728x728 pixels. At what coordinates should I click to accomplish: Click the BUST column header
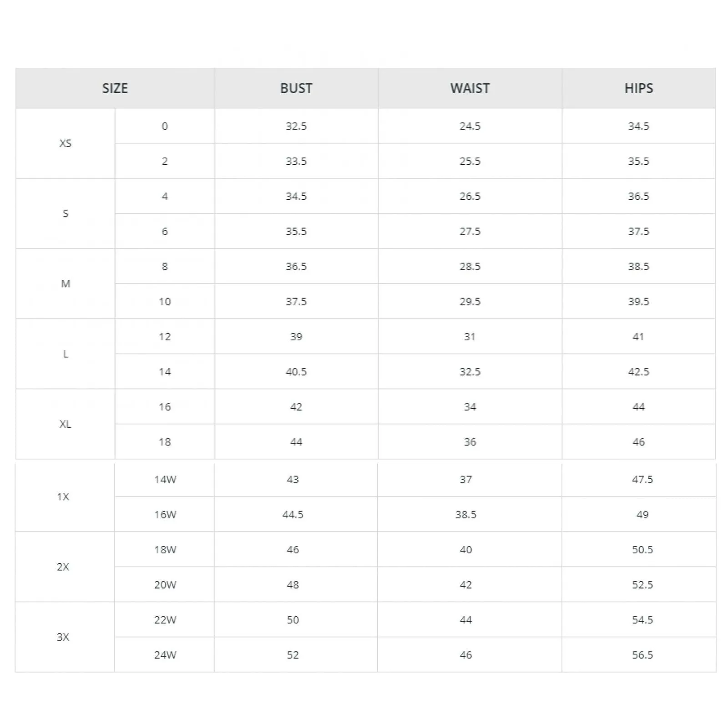[296, 88]
